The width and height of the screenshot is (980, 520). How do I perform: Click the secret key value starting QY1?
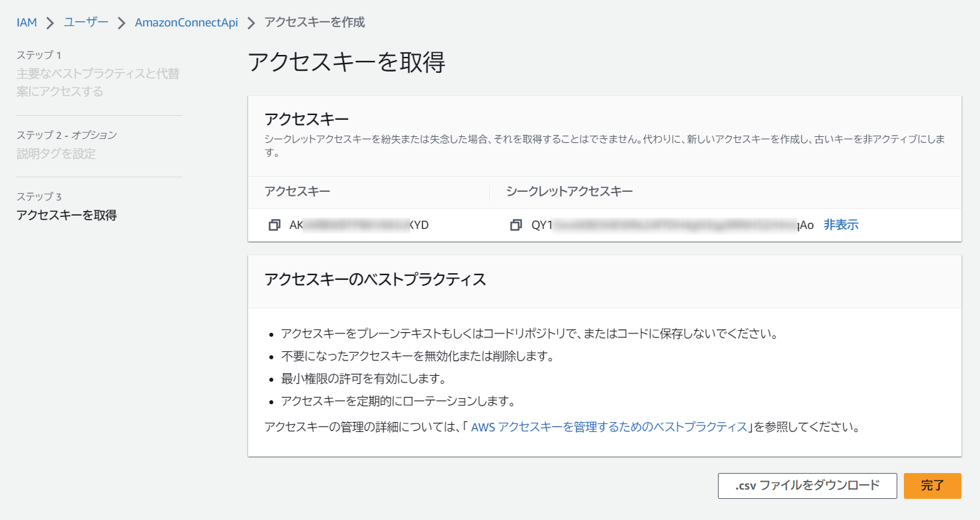tap(672, 225)
